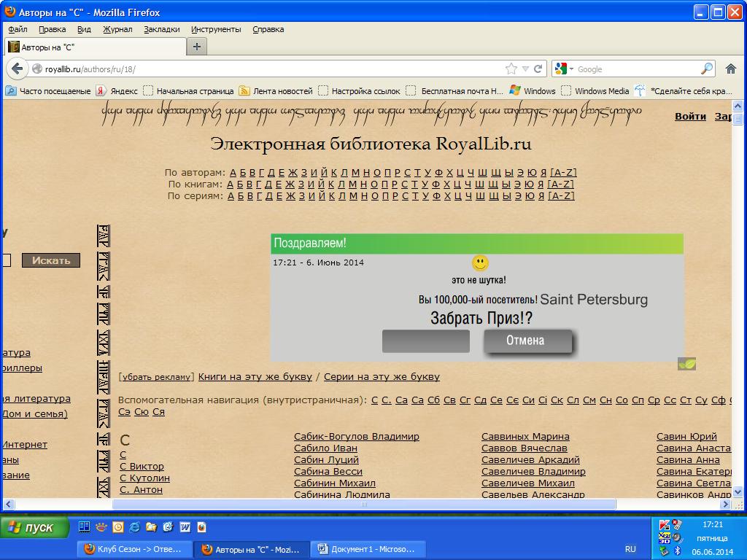Image resolution: width=747 pixels, height=560 pixels.
Task: Jump to the Сб in-page navigation link
Action: pos(433,400)
